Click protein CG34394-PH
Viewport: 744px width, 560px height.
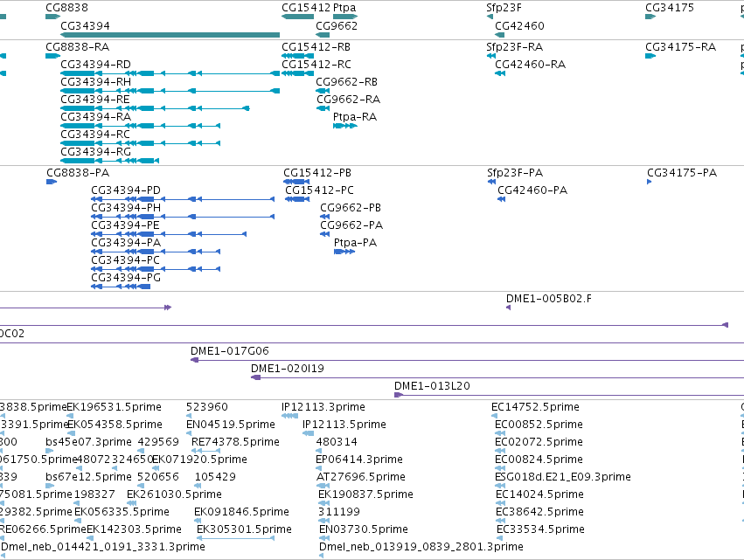pos(126,208)
